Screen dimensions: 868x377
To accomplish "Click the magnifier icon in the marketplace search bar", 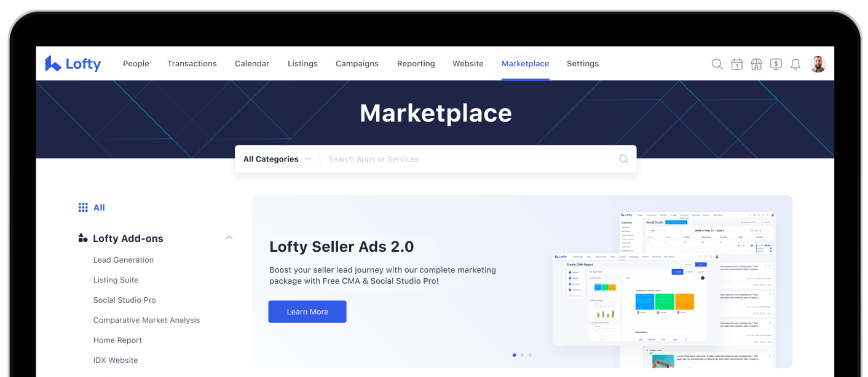I will (x=623, y=159).
